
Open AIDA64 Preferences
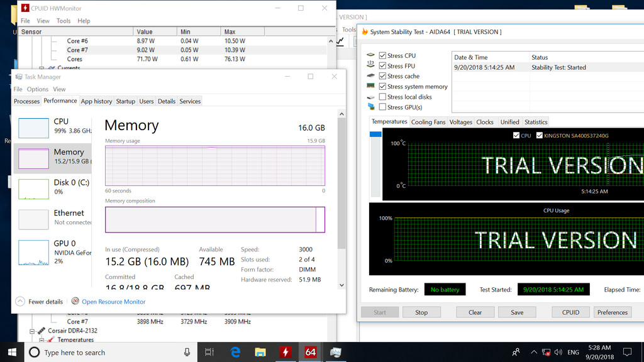(x=613, y=312)
